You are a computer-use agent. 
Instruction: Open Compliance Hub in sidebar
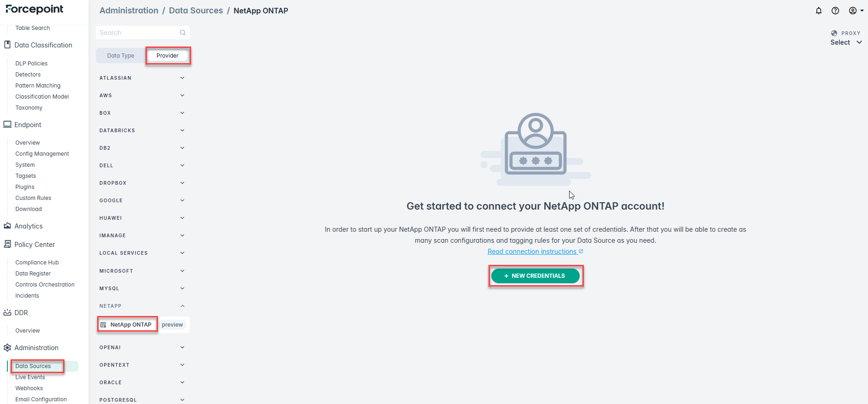click(x=37, y=263)
